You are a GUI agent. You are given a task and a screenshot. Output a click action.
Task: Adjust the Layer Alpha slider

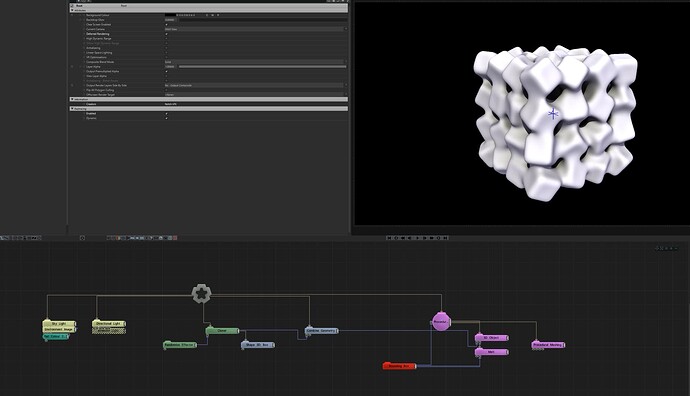(262, 66)
